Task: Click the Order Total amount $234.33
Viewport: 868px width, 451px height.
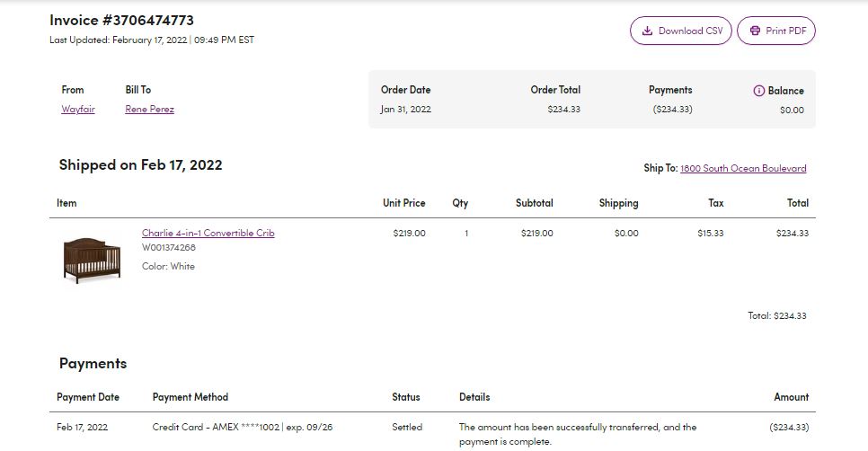Action: [x=563, y=110]
